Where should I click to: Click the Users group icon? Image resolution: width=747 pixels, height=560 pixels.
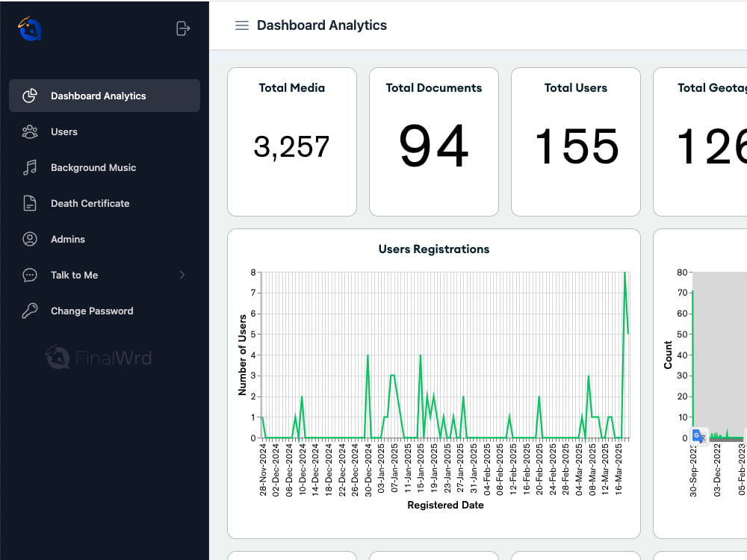click(x=30, y=131)
